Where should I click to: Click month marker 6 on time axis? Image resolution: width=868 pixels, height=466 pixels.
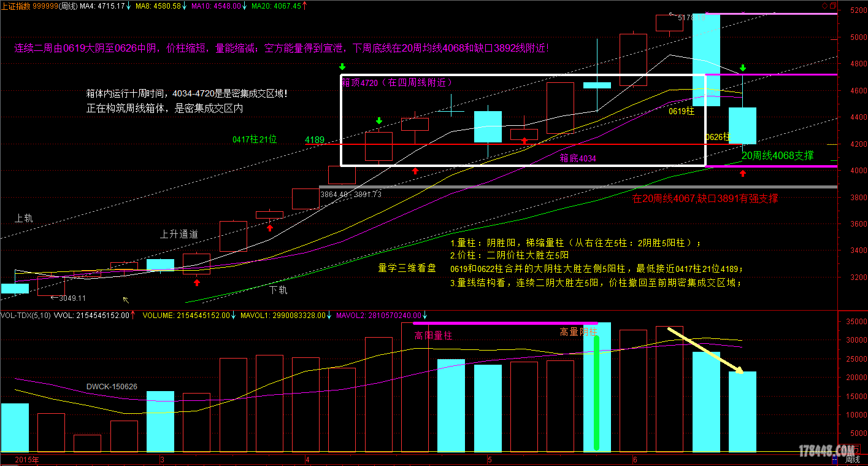tap(635, 460)
